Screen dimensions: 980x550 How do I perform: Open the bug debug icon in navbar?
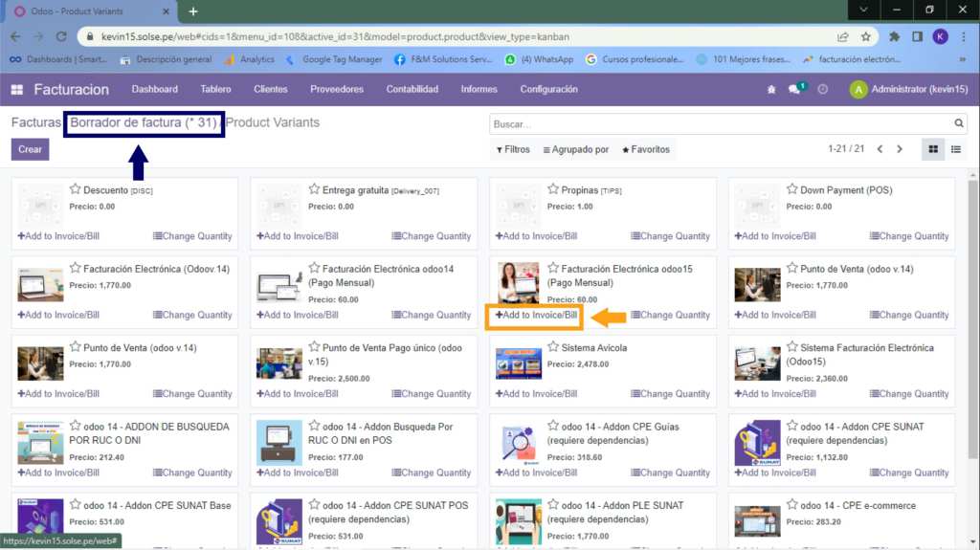click(771, 89)
